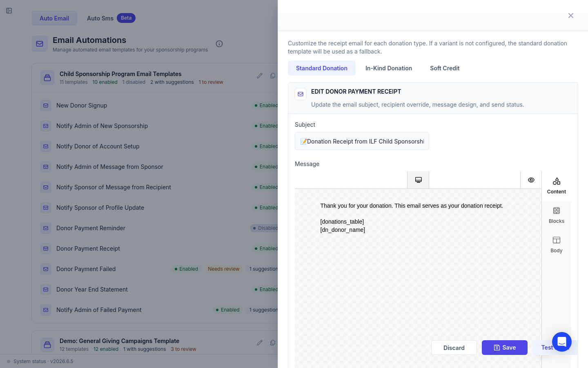Open the chat support bubble

point(562,342)
